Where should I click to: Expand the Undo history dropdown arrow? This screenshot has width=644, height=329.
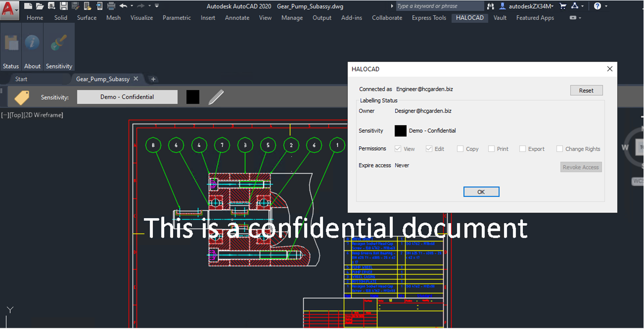tap(132, 6)
